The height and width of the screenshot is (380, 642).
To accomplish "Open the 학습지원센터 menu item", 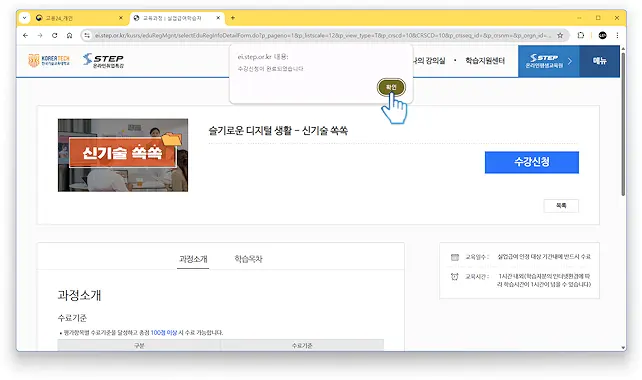I will [485, 61].
